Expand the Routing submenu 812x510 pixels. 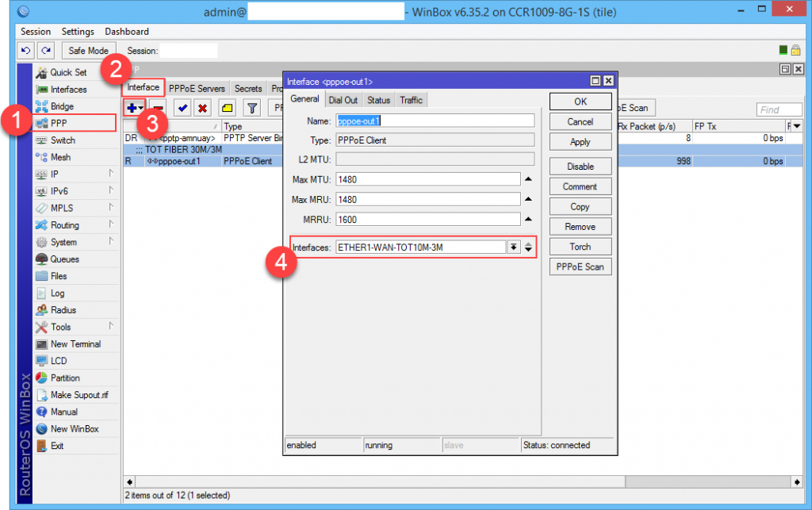point(111,225)
